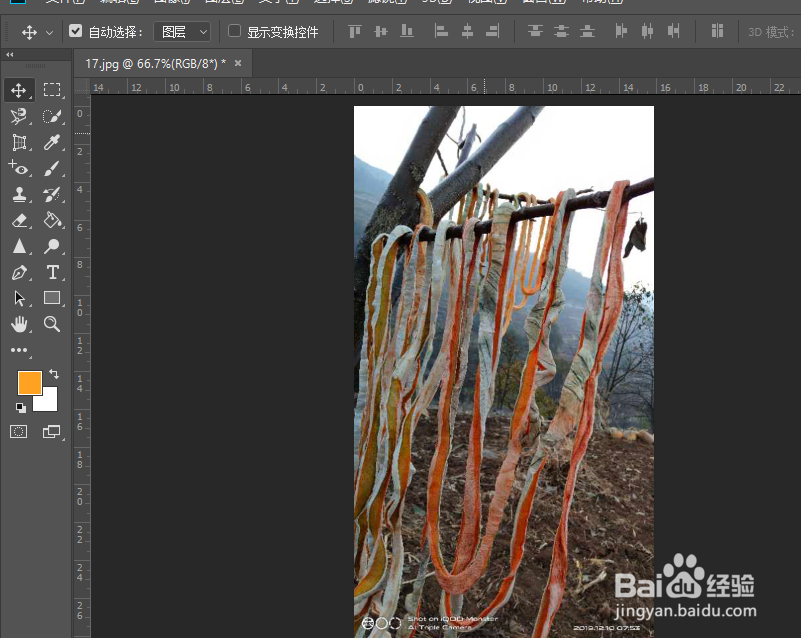Click the ruler origin corner box
This screenshot has height=638, width=801.
click(82, 86)
